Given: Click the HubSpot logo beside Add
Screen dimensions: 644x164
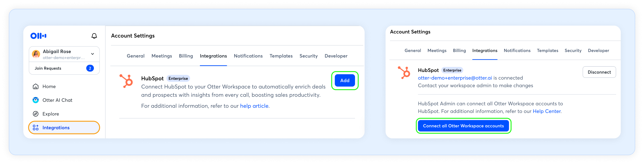Looking at the screenshot, I should [126, 81].
